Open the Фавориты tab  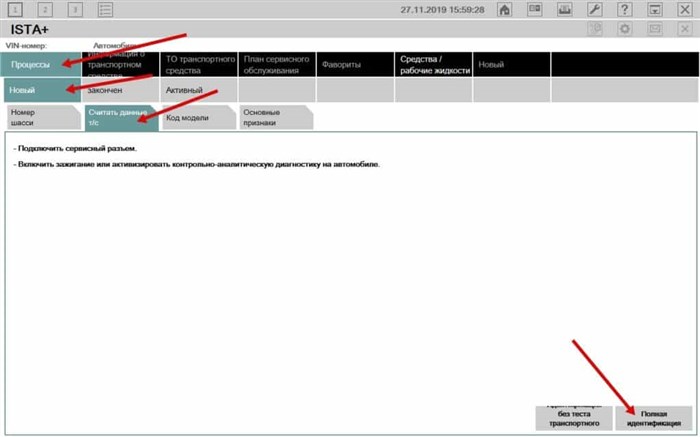click(355, 65)
